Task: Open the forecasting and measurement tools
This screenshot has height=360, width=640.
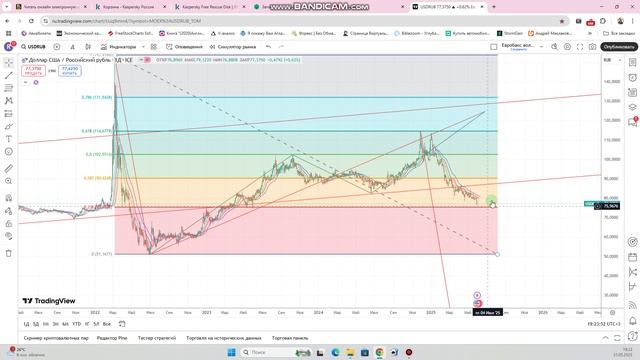Action: pos(9,113)
